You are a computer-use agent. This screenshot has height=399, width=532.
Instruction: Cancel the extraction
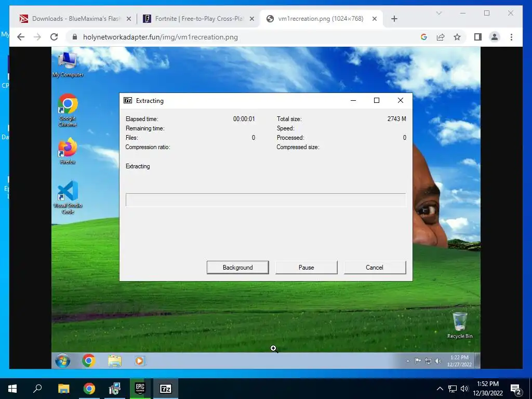pos(375,268)
